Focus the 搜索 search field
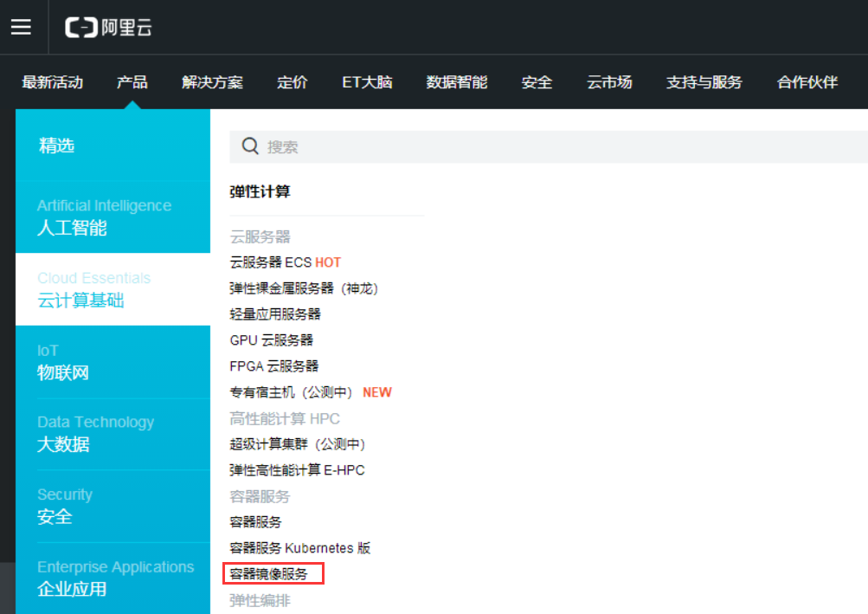Screen dimensions: 868x614 point(549,147)
